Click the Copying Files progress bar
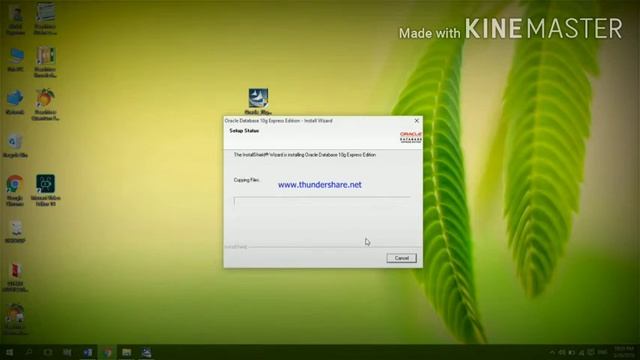 coord(322,202)
